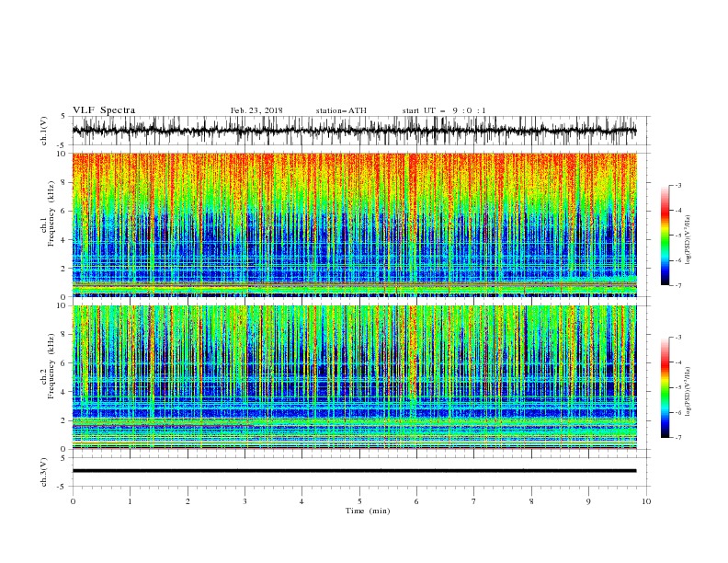Click the ch.1 colorbar "log(PSD)(V²/Hz)" label
728x563 pixels.
click(688, 240)
